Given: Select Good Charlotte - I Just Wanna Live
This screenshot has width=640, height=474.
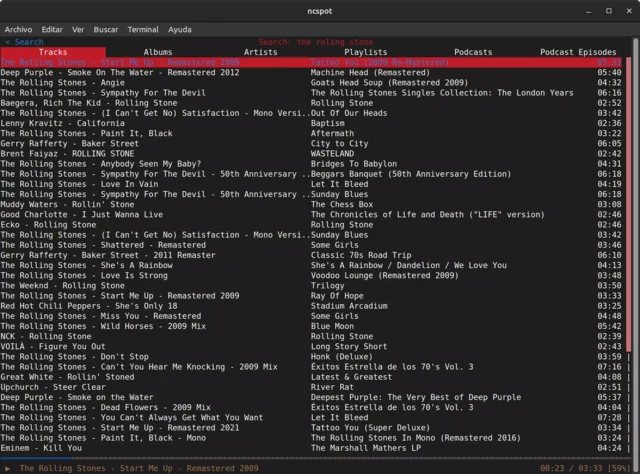Looking at the screenshot, I should (x=311, y=215).
